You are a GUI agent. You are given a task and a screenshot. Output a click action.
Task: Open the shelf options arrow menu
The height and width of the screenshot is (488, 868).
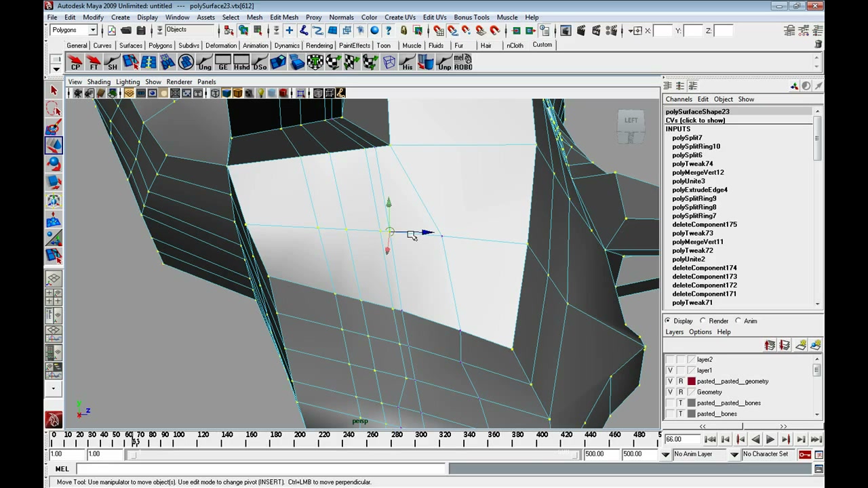click(56, 69)
